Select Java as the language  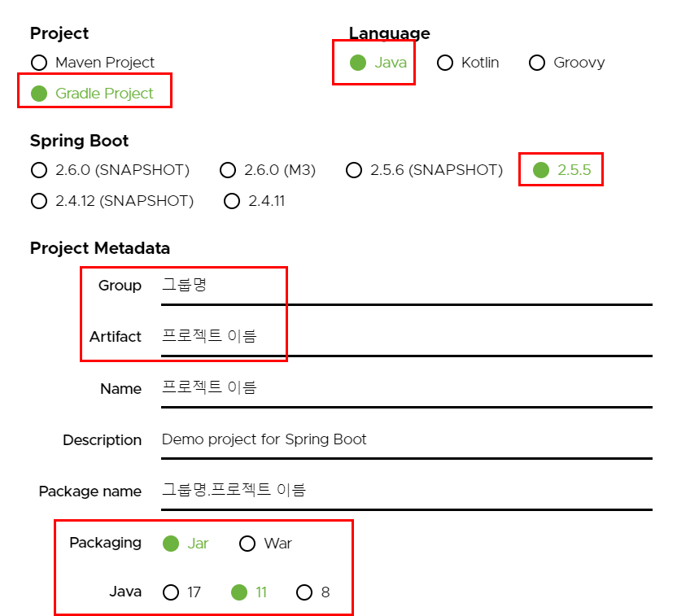pyautogui.click(x=359, y=62)
